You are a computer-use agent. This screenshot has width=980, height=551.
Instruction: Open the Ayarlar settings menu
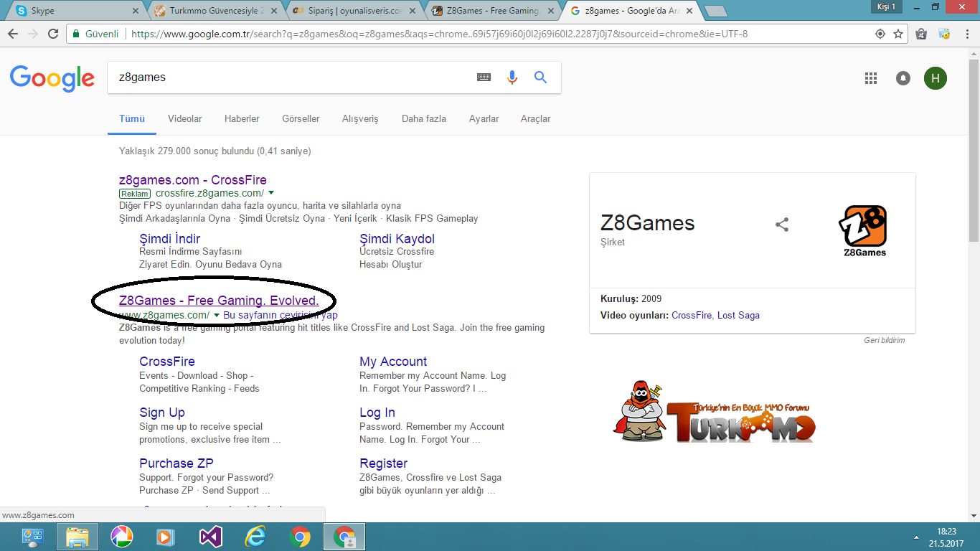484,118
